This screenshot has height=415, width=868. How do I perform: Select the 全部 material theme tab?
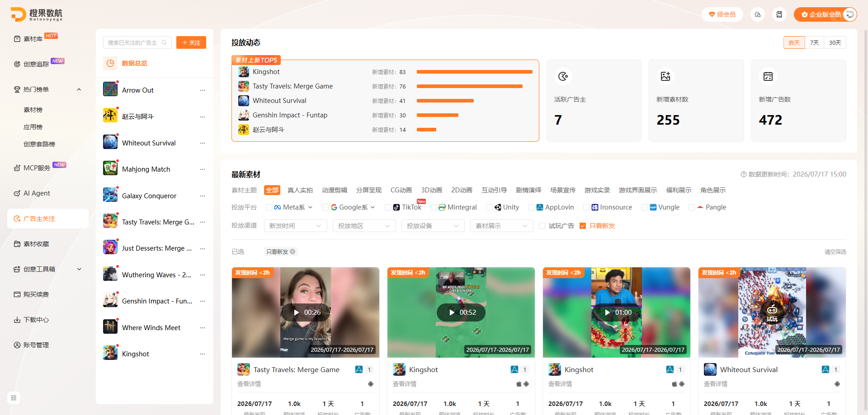coord(272,190)
